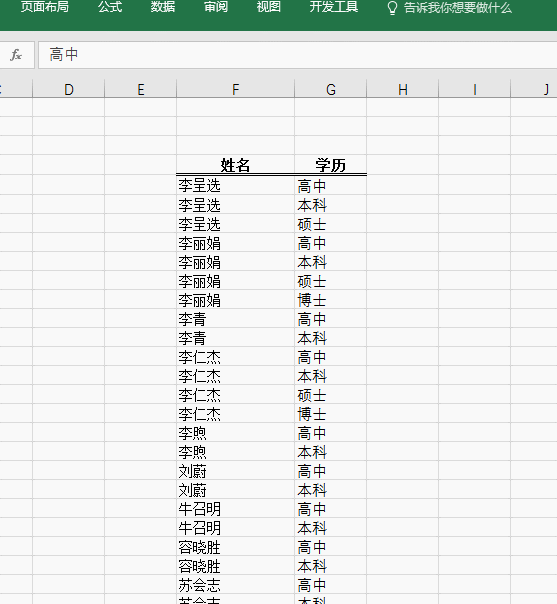The width and height of the screenshot is (557, 604).
Task: Select 高中 cell in the 苏会志 row
Action: tap(331, 584)
